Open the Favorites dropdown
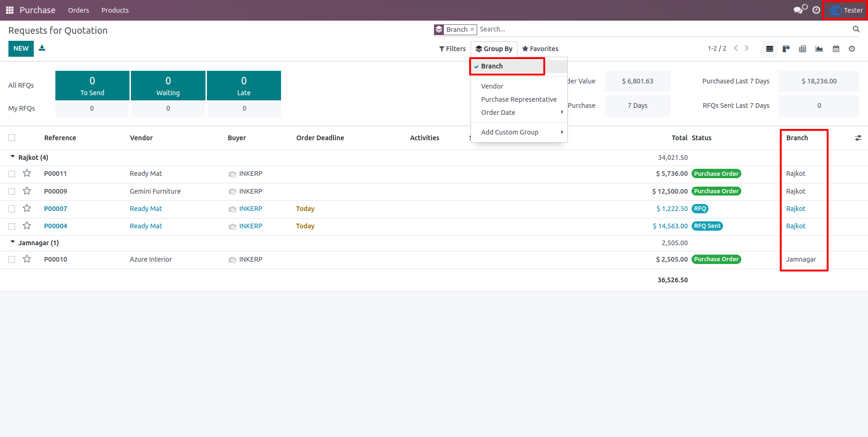Image resolution: width=868 pixels, height=437 pixels. 540,49
